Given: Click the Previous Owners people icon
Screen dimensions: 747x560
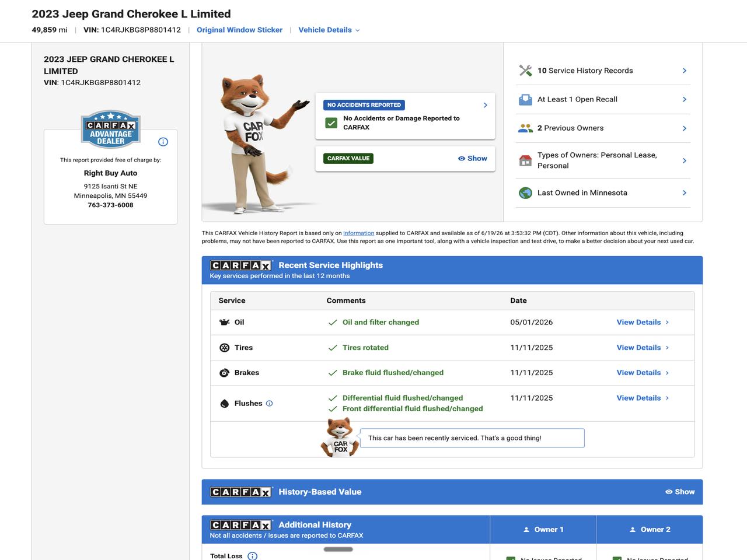Looking at the screenshot, I should (x=525, y=128).
